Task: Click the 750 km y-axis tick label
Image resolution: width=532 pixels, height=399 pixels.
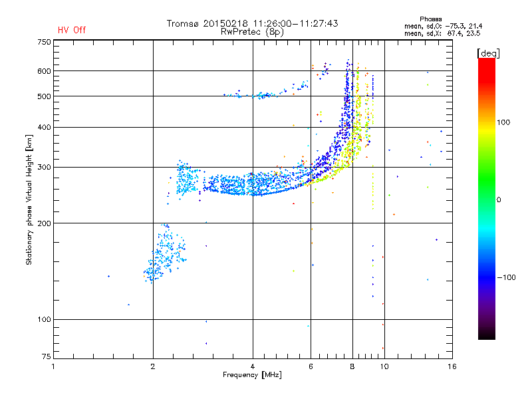Action: 44,42
